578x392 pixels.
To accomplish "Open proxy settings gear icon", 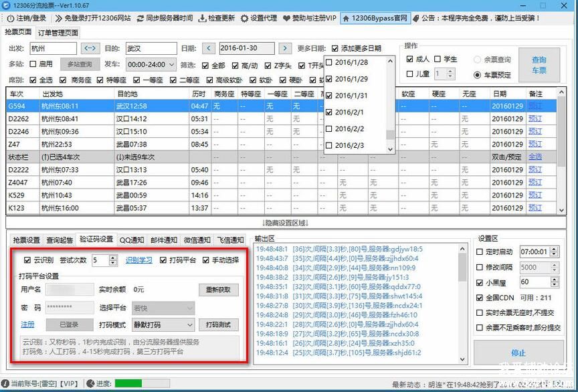I will [x=245, y=18].
